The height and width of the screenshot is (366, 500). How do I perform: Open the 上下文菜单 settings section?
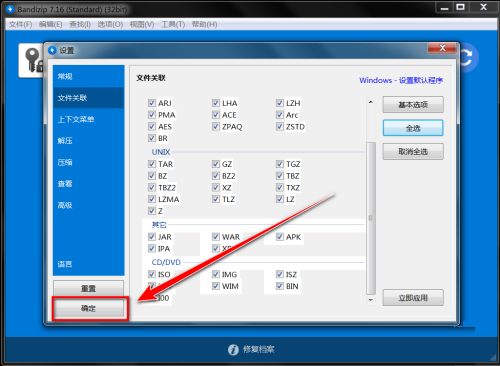tap(88, 119)
